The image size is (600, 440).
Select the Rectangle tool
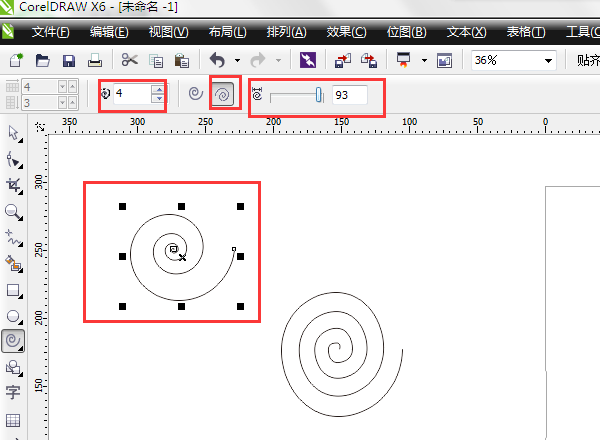pyautogui.click(x=14, y=290)
